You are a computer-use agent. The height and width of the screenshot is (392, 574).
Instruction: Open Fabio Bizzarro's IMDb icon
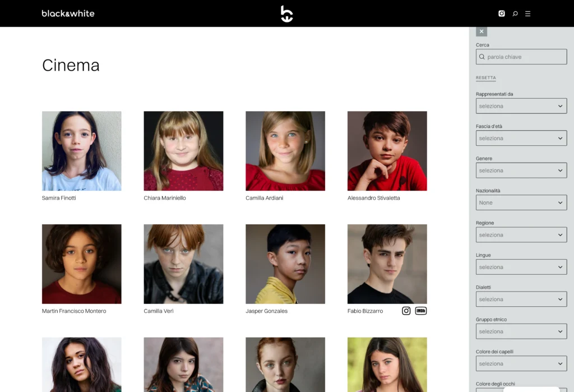tap(420, 311)
